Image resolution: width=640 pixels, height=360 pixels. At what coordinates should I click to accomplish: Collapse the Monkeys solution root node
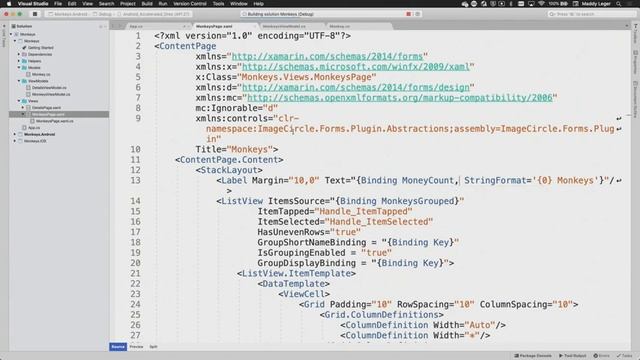tap(11, 34)
